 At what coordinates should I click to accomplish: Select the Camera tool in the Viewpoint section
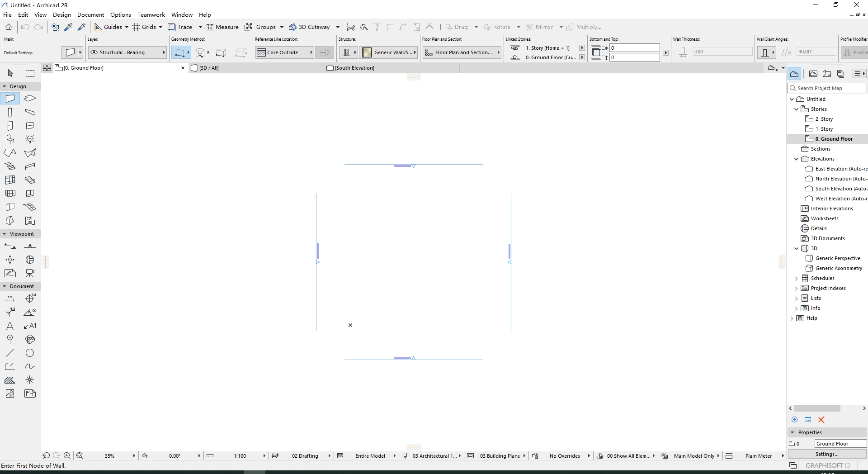click(29, 274)
